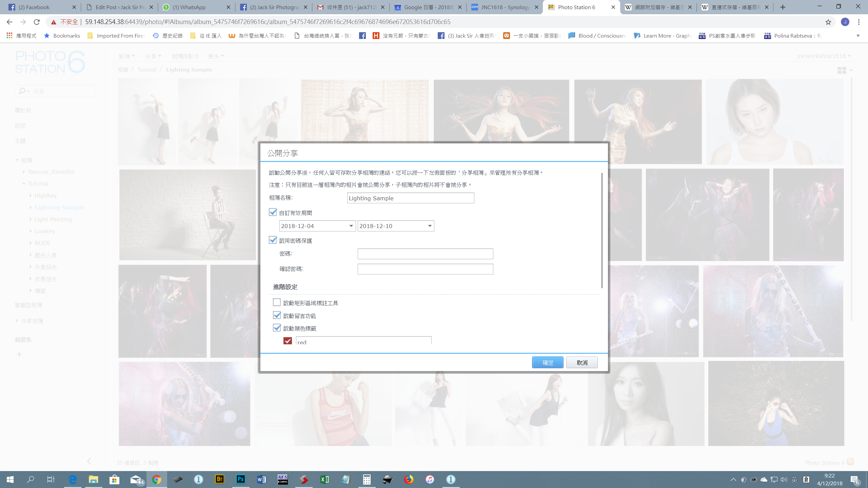
Task: Click 相簿投影片 slideshow menu item
Action: coord(185,56)
